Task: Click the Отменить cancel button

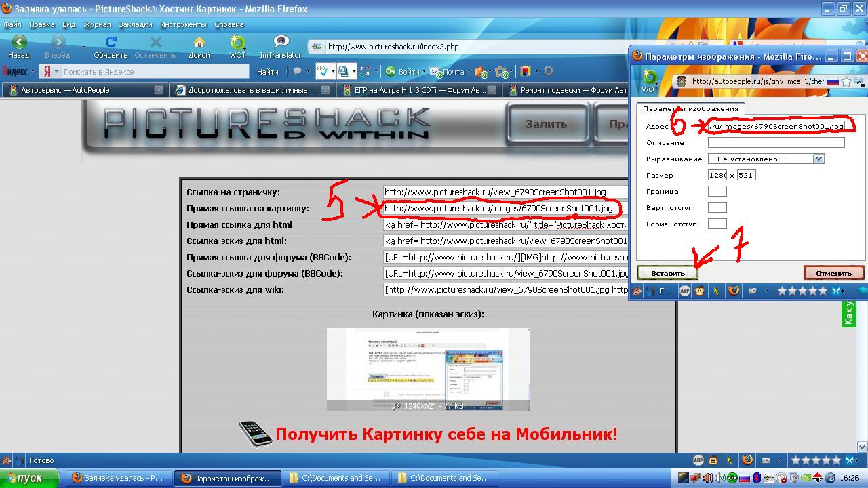Action: pos(833,273)
